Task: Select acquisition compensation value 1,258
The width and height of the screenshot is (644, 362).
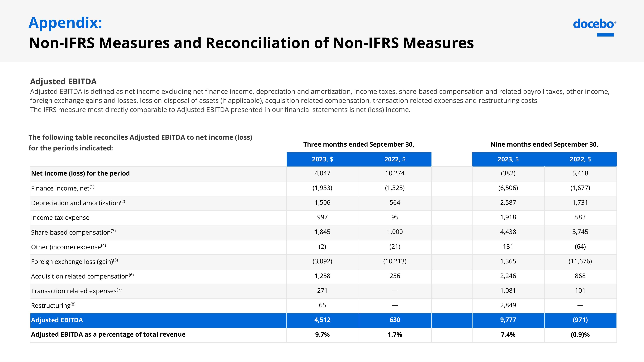Action: 322,276
